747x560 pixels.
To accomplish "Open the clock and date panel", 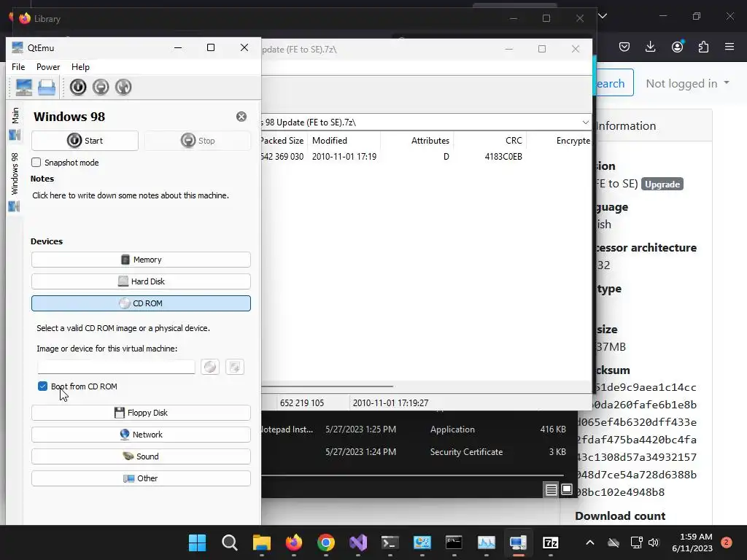I will (692, 542).
